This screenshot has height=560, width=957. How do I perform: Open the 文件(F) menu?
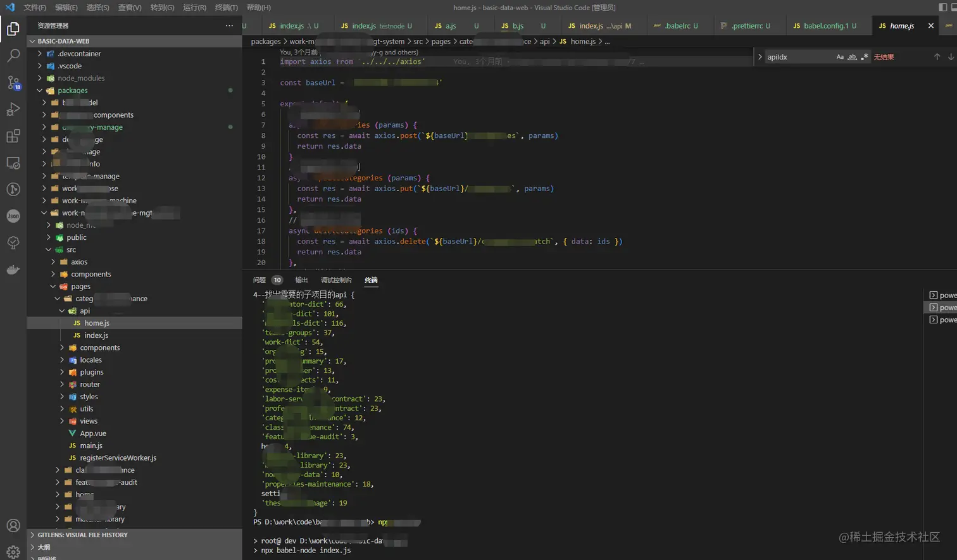coord(35,8)
